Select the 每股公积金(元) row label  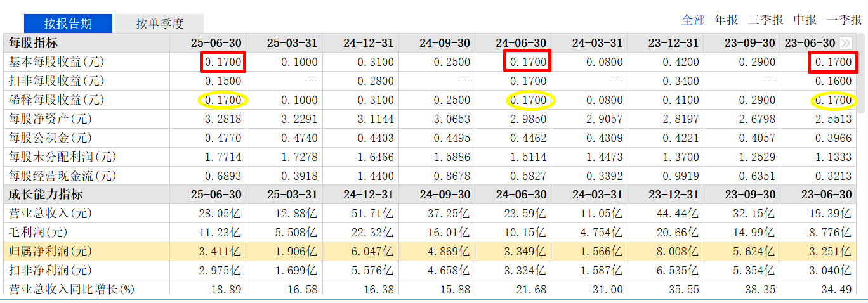tap(50, 138)
